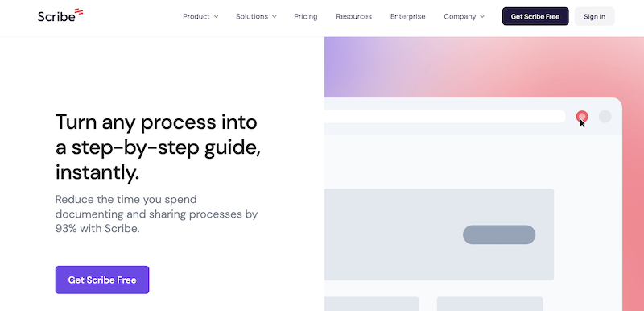The height and width of the screenshot is (311, 644).
Task: Open the Company navigation item
Action: click(x=464, y=16)
